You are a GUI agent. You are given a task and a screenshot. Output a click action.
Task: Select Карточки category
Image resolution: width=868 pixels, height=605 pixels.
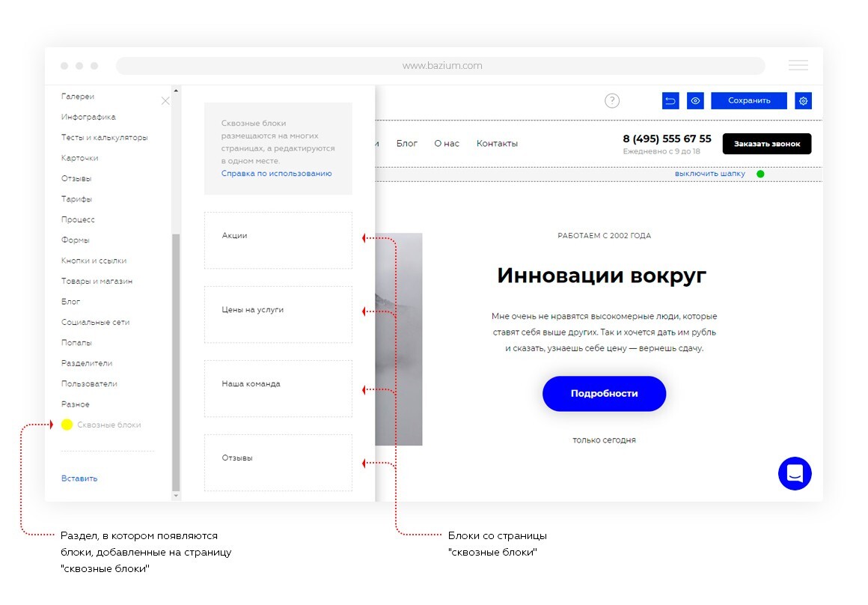79,158
